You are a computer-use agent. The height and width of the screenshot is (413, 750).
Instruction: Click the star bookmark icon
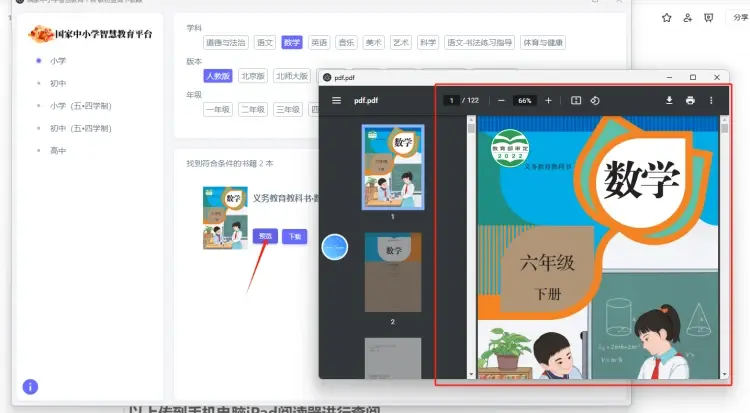point(667,18)
